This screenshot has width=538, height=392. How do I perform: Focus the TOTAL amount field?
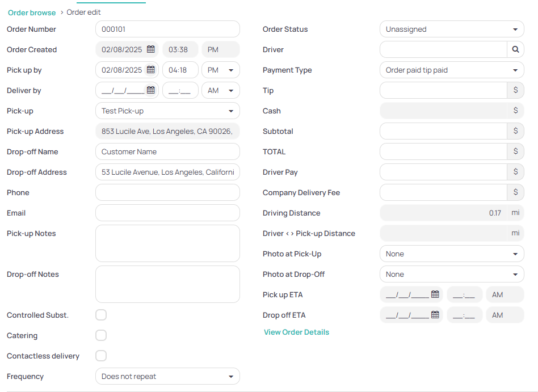[x=443, y=151]
